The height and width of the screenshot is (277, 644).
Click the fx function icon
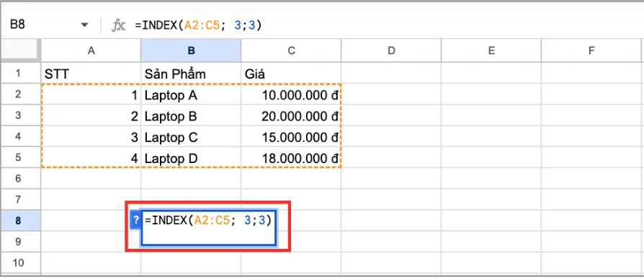tap(118, 25)
